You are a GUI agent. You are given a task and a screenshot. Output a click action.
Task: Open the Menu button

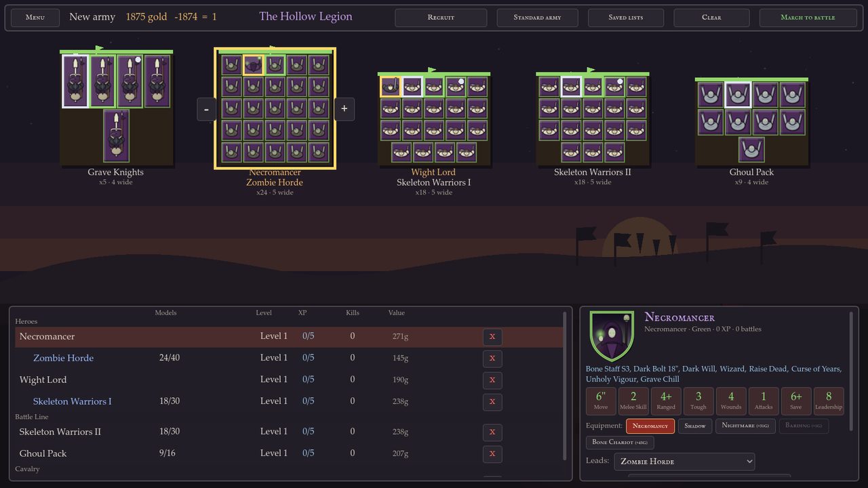tap(35, 18)
